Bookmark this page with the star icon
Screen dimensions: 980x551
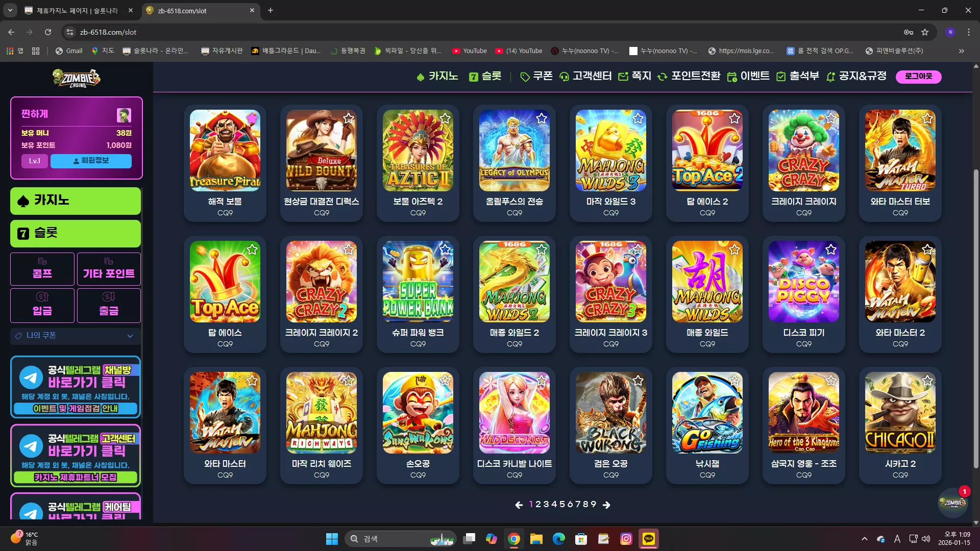click(925, 32)
